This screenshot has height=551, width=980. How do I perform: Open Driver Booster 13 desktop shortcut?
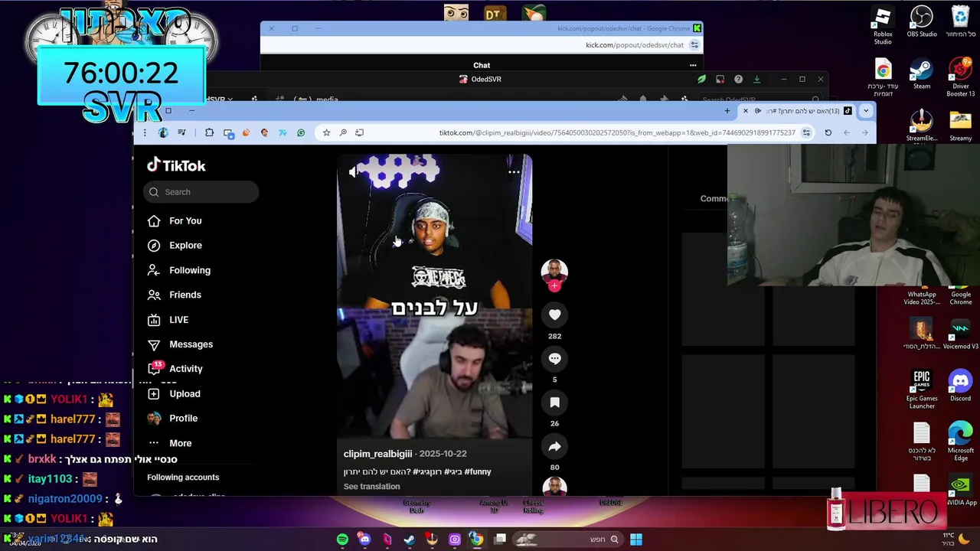[961, 77]
